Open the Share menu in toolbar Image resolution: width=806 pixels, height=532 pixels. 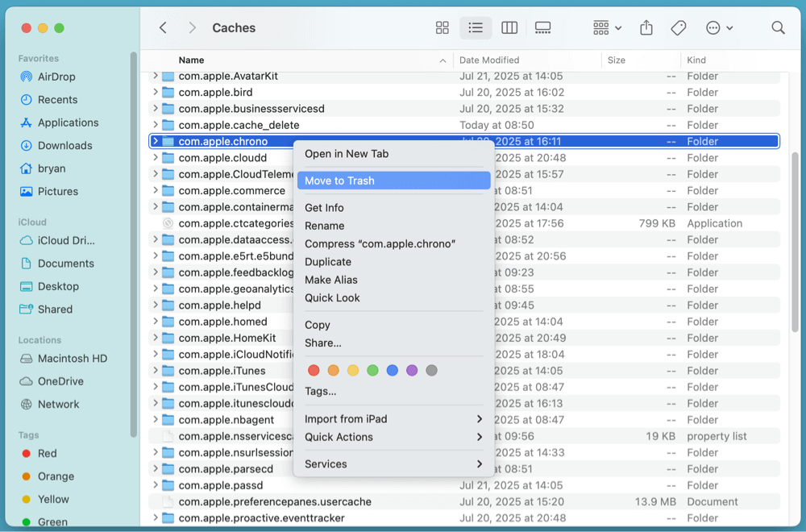tap(646, 27)
